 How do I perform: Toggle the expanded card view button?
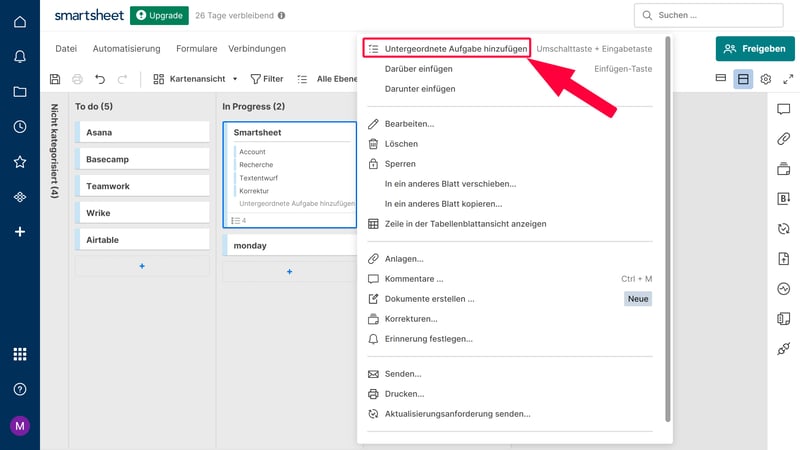point(743,79)
